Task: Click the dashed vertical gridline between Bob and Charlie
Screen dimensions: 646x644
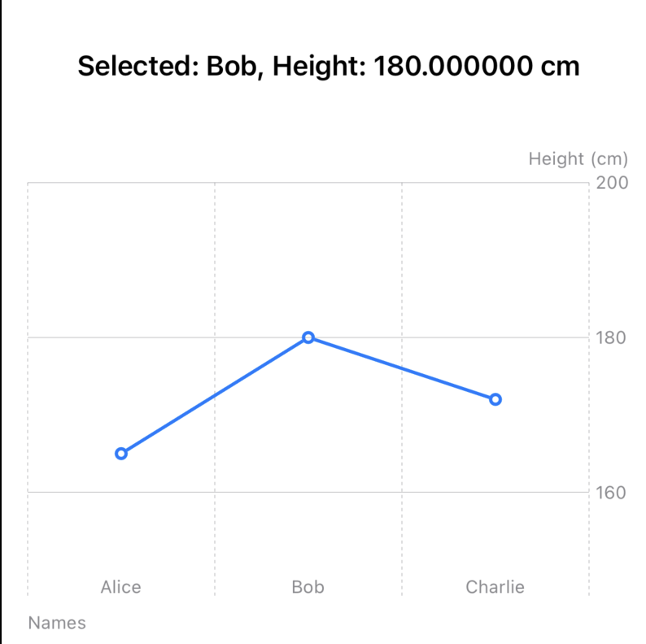Action: coord(402,288)
